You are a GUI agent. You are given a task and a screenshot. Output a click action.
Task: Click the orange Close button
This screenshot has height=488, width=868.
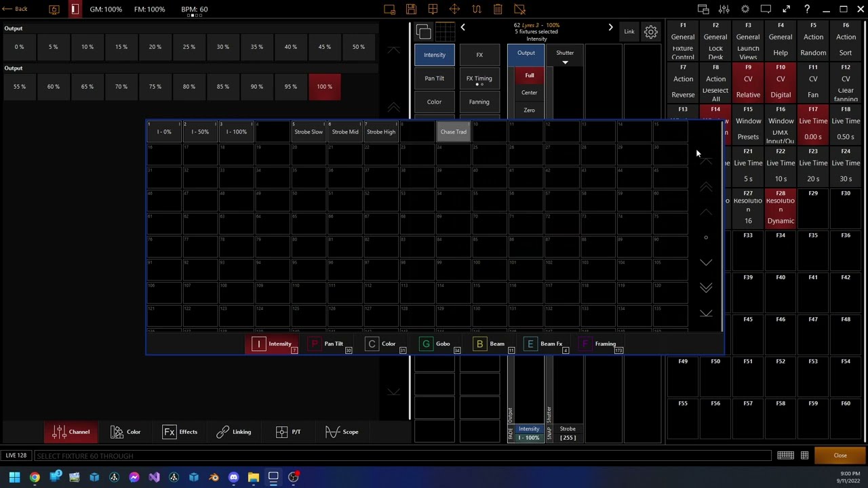point(840,455)
